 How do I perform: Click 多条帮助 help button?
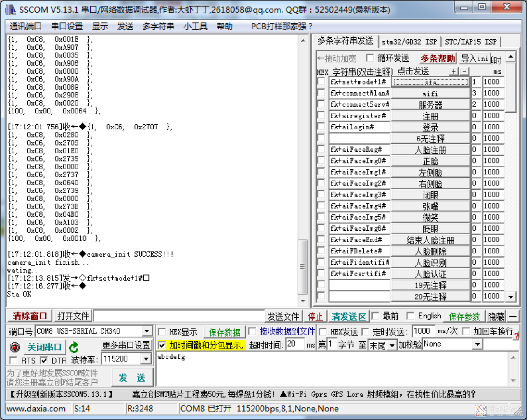[438, 58]
